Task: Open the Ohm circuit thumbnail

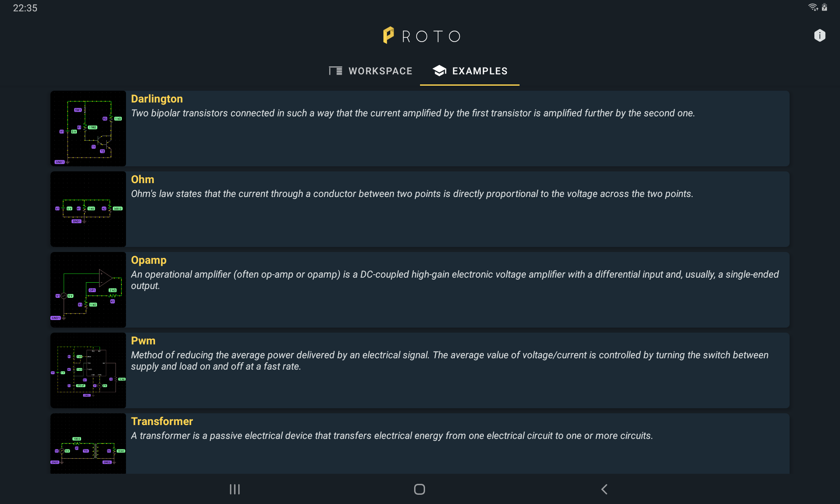Action: [x=88, y=209]
